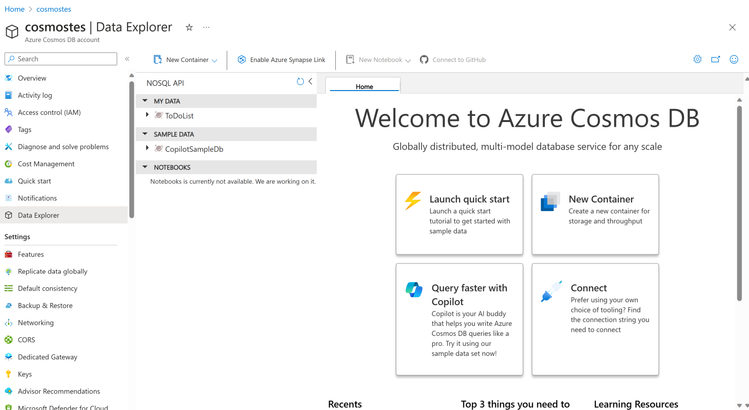Viewport: 749px width, 410px height.
Task: Click the open full screen icon
Action: coord(716,60)
